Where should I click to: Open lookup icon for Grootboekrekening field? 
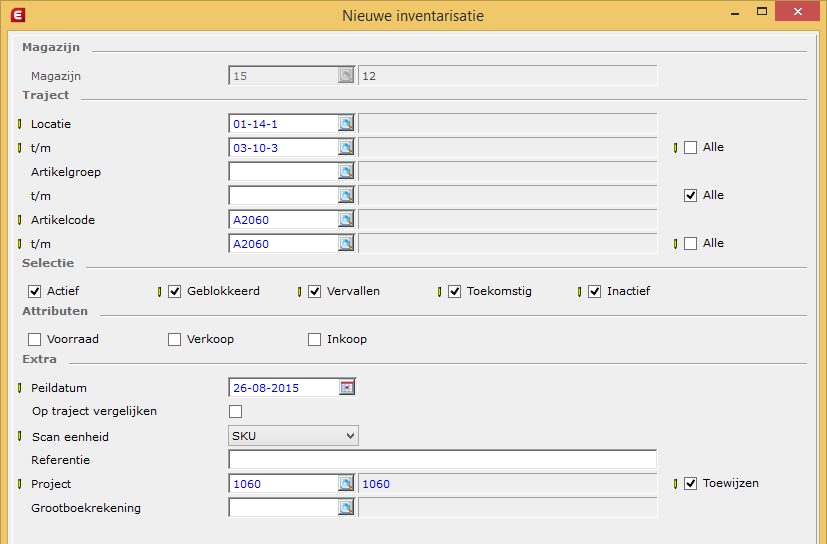[346, 508]
